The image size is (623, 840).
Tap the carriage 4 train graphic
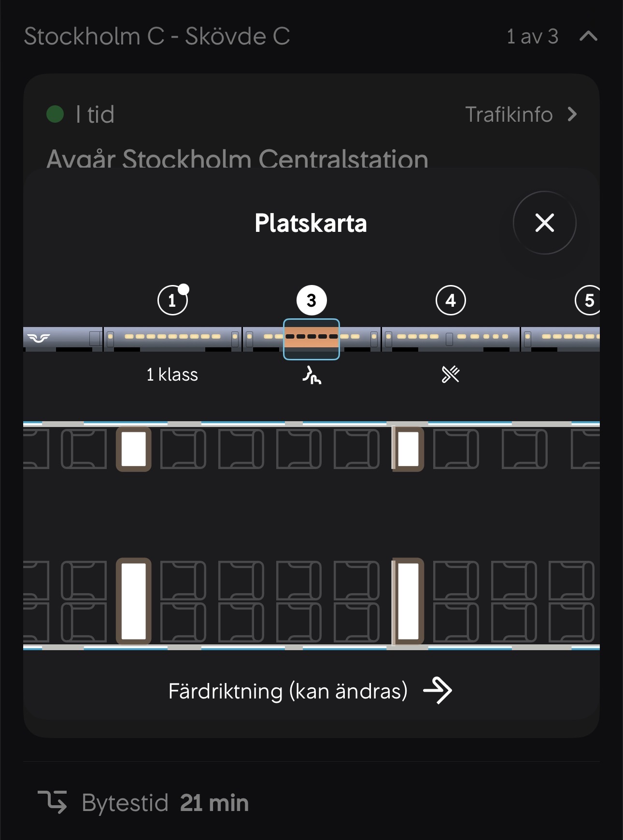(x=451, y=339)
